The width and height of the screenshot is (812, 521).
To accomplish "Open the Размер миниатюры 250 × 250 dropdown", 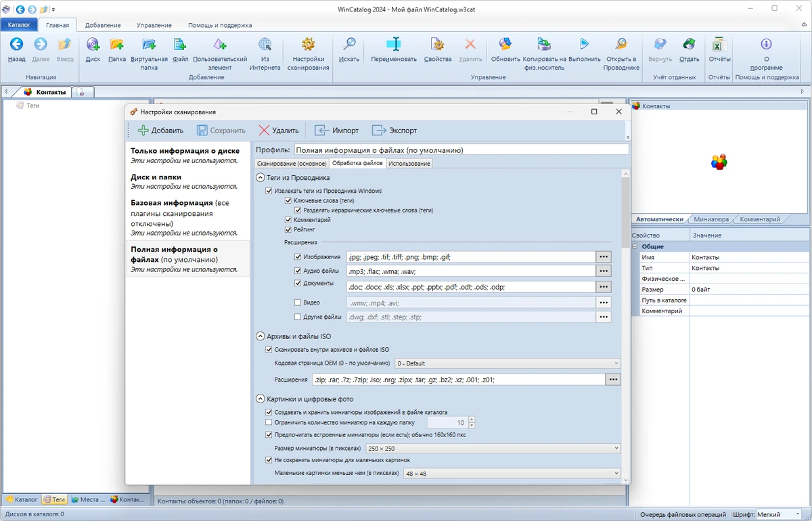I will (x=493, y=448).
